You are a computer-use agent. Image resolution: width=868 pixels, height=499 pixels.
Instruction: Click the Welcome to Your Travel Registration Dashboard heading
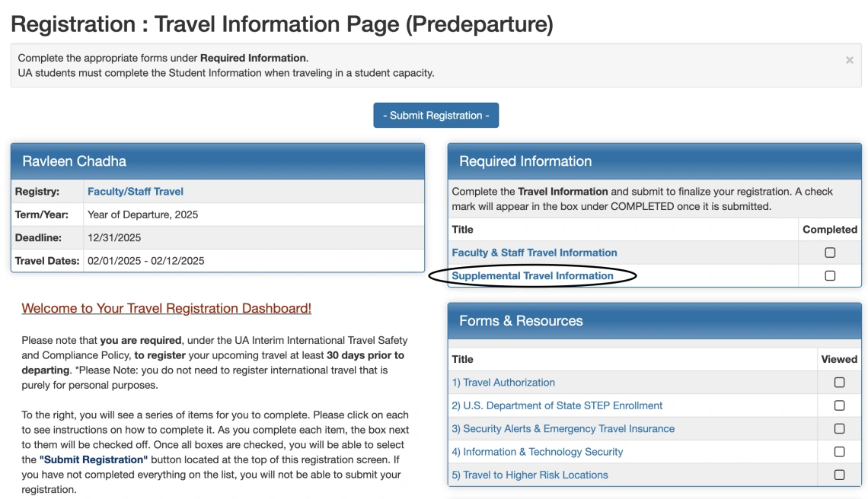(x=166, y=308)
